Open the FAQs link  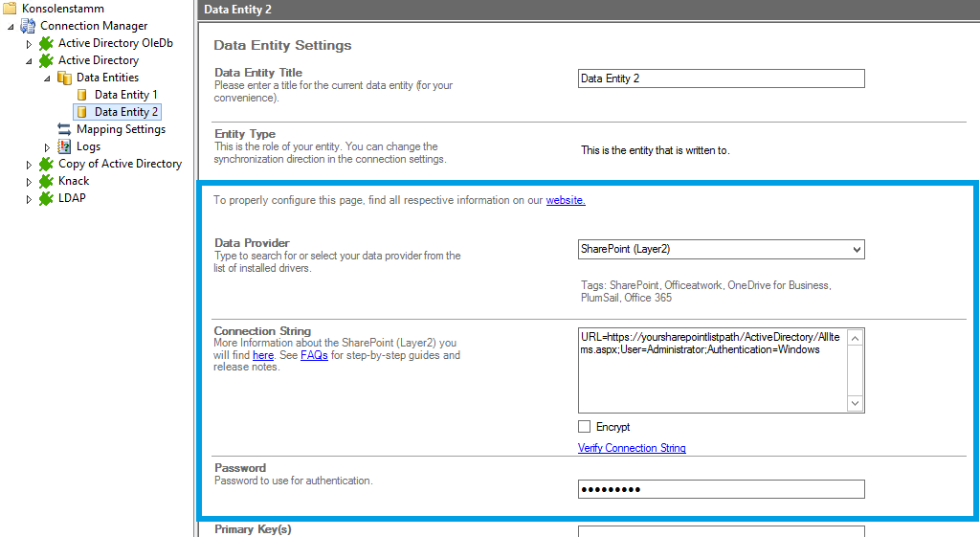[314, 355]
